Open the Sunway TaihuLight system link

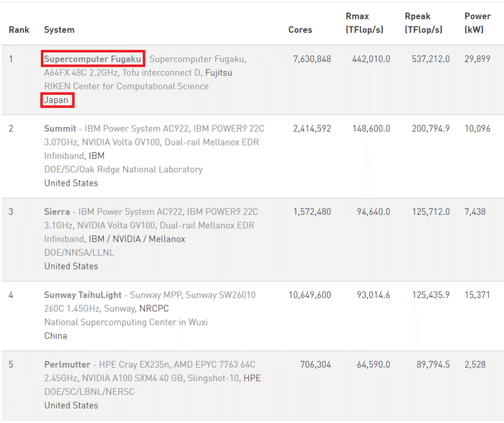(x=83, y=295)
